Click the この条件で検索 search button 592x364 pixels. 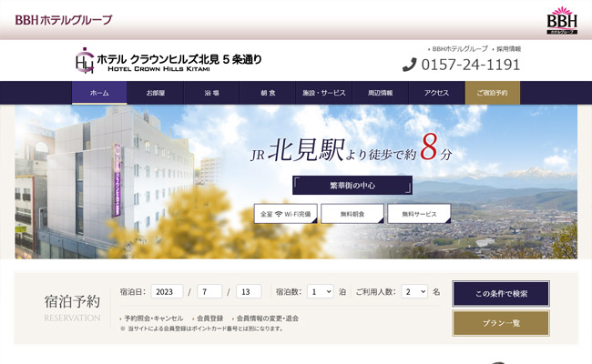pyautogui.click(x=501, y=293)
